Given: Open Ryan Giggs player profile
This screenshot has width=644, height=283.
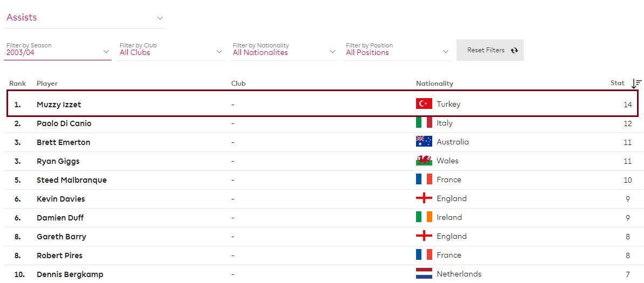Looking at the screenshot, I should [x=58, y=161].
